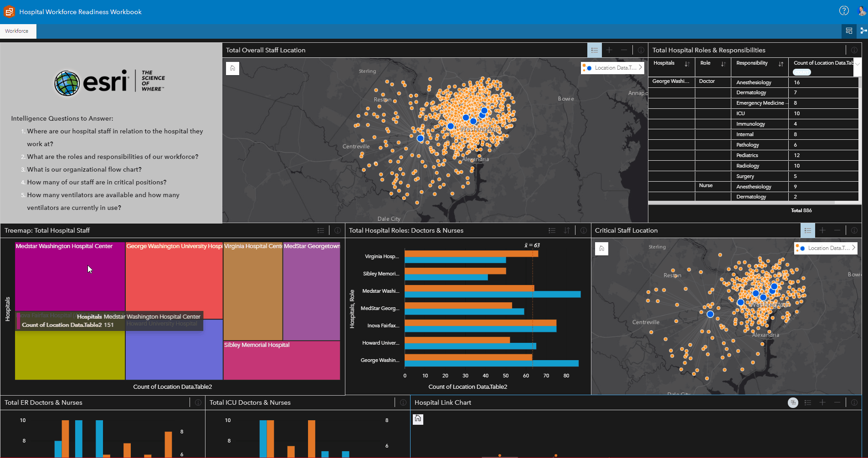The height and width of the screenshot is (458, 868).
Task: Click the Hospitals, Role axis label
Action: [352, 309]
